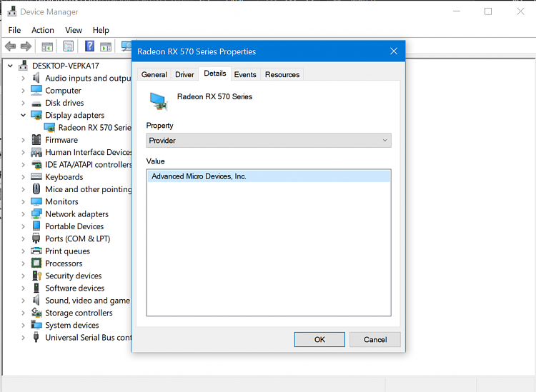Viewport: 536px width, 392px height.
Task: Open the Property dropdown showing Provider
Action: pos(269,141)
